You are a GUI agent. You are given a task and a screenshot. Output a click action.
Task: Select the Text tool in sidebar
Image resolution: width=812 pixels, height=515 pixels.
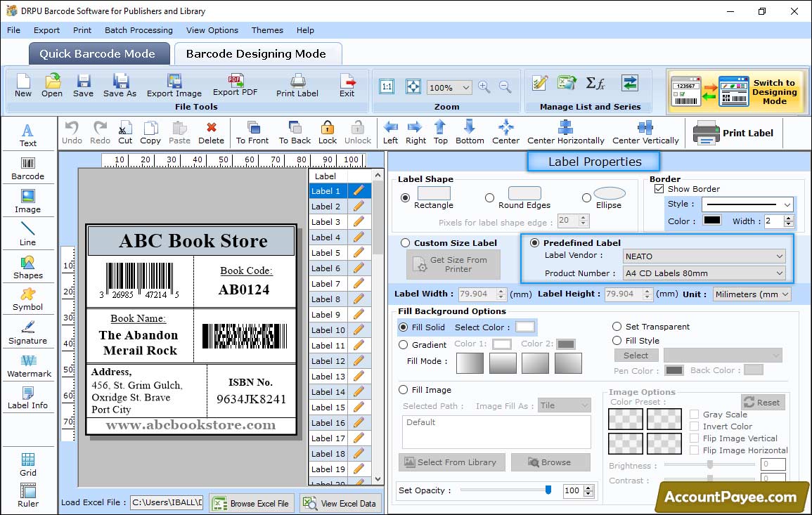(x=27, y=135)
